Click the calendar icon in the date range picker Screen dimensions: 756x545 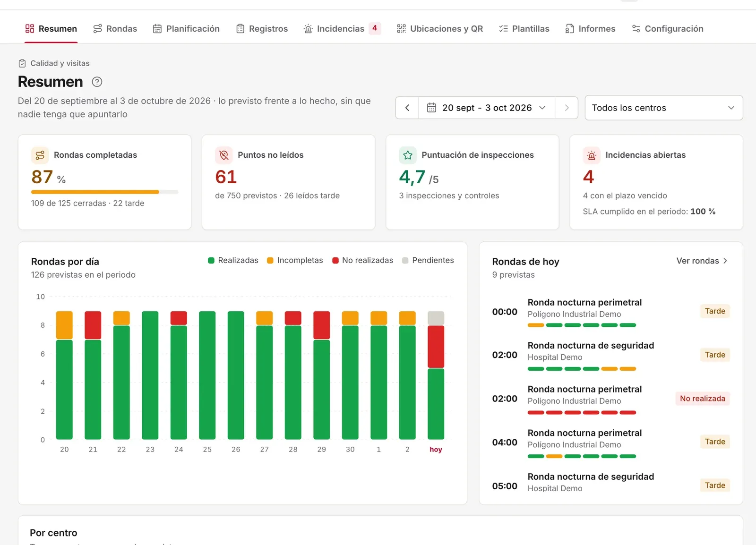(431, 108)
